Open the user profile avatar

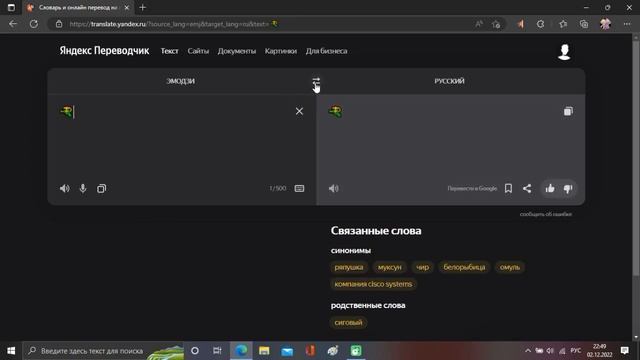564,52
